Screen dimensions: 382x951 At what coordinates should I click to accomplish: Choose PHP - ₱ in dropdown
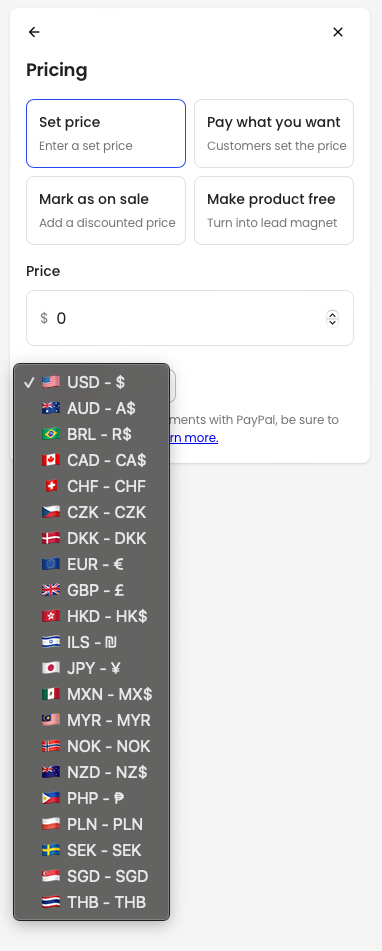click(92, 798)
